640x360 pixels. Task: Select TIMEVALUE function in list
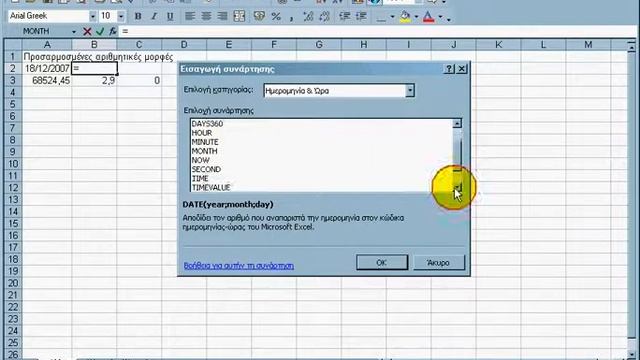point(211,187)
